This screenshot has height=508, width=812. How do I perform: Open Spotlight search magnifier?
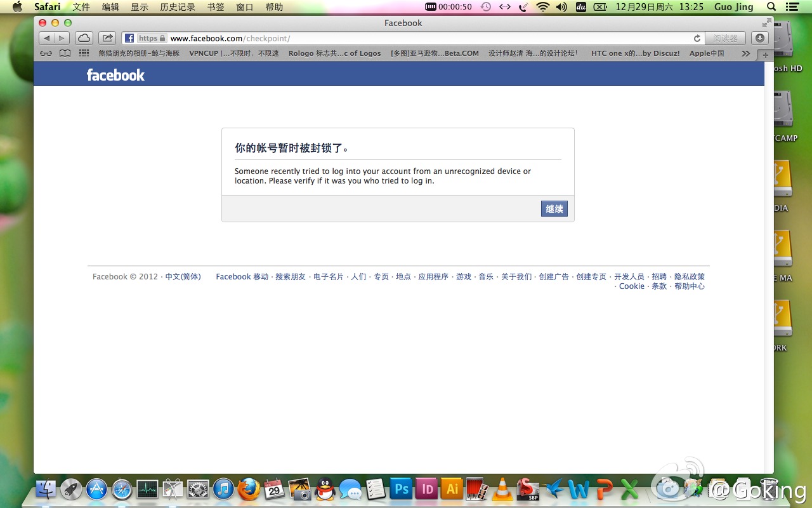771,7
